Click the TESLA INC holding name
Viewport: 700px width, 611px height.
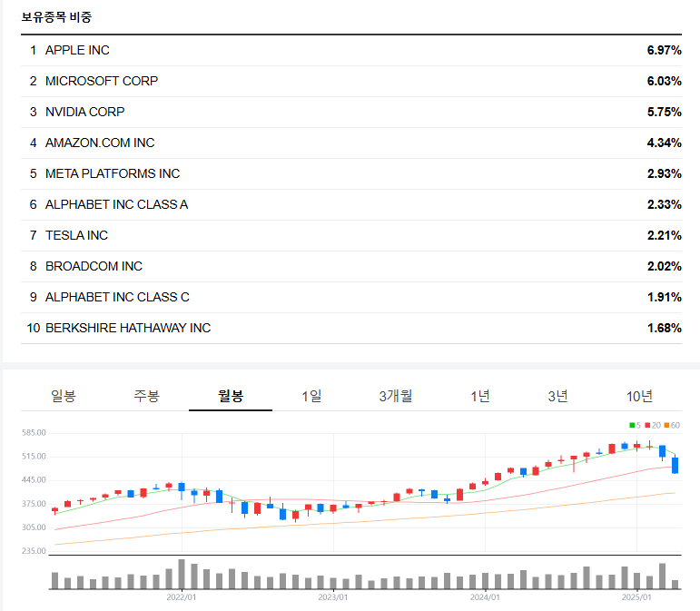click(x=77, y=235)
